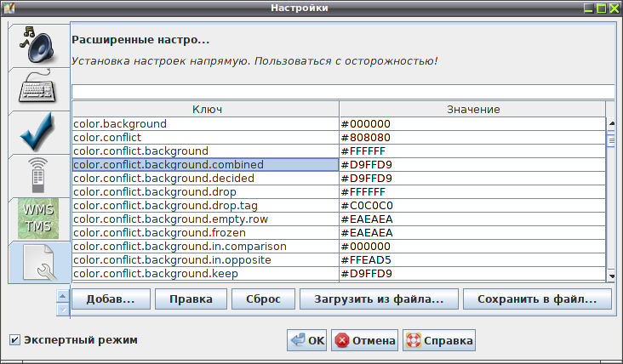
Task: Select the color.conflict.background.empty.row key
Action: pyautogui.click(x=205, y=219)
